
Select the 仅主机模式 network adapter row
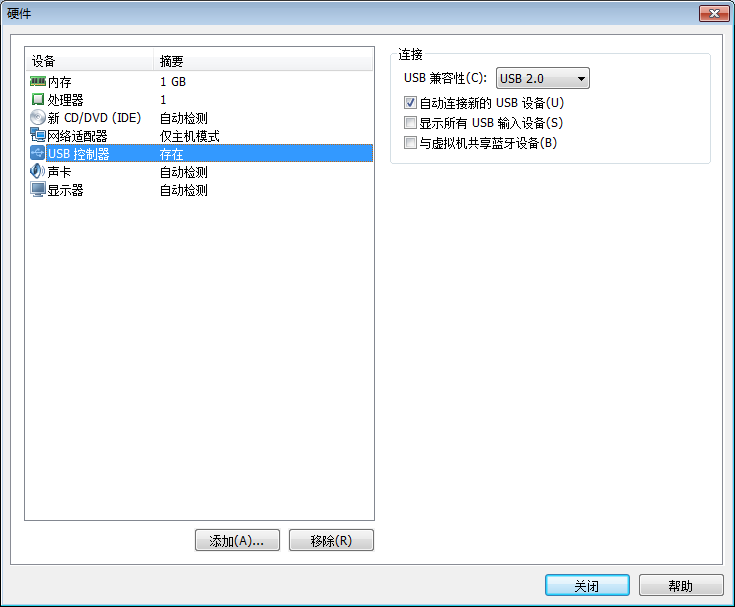(200, 135)
